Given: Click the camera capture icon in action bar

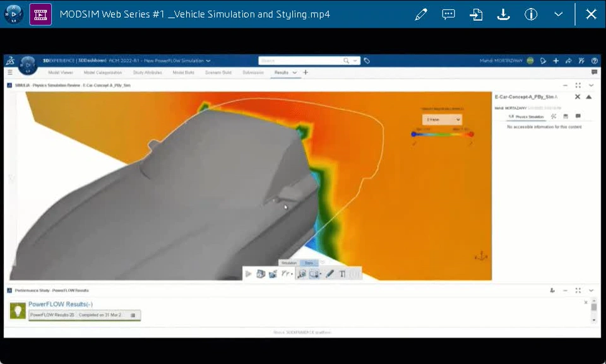Looking at the screenshot, I should point(273,274).
